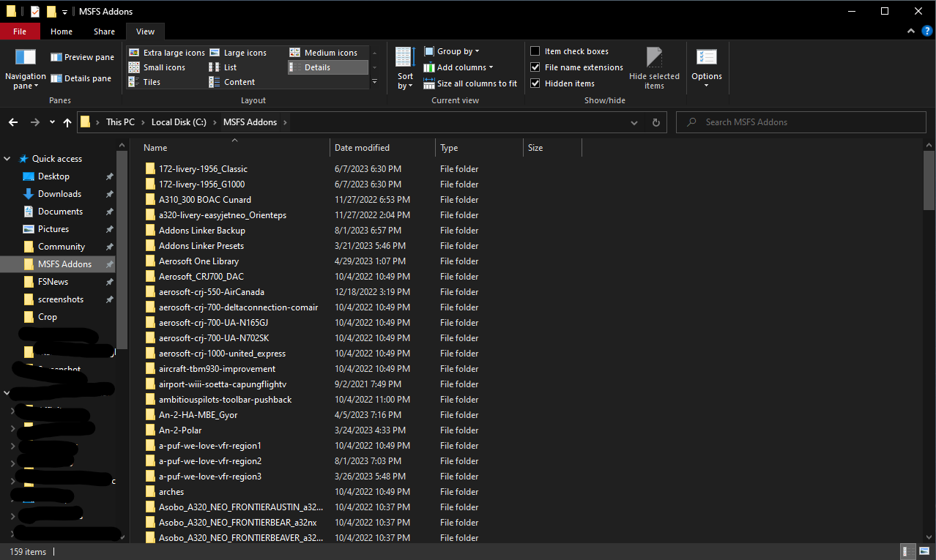Sort by the Type column header
The image size is (936, 560).
click(x=479, y=148)
